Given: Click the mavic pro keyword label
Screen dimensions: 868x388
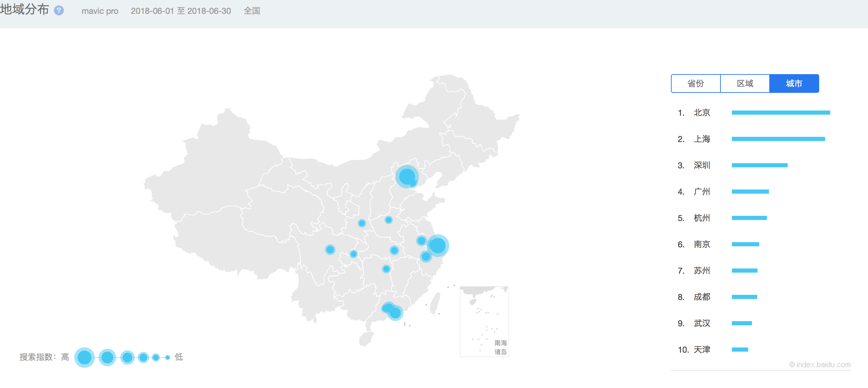Looking at the screenshot, I should (x=100, y=11).
